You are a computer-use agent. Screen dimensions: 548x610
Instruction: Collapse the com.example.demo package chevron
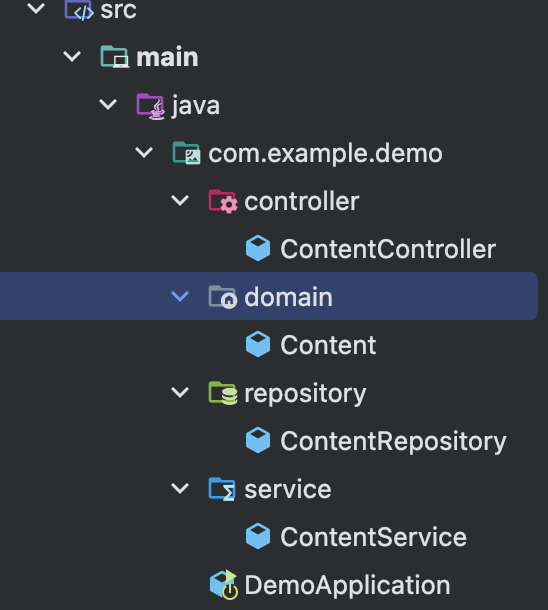pos(144,152)
